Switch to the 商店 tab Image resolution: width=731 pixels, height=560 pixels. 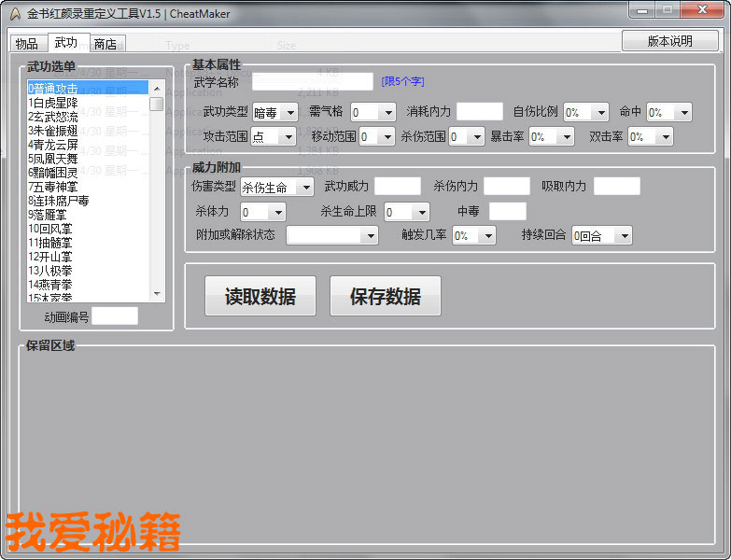(105, 44)
